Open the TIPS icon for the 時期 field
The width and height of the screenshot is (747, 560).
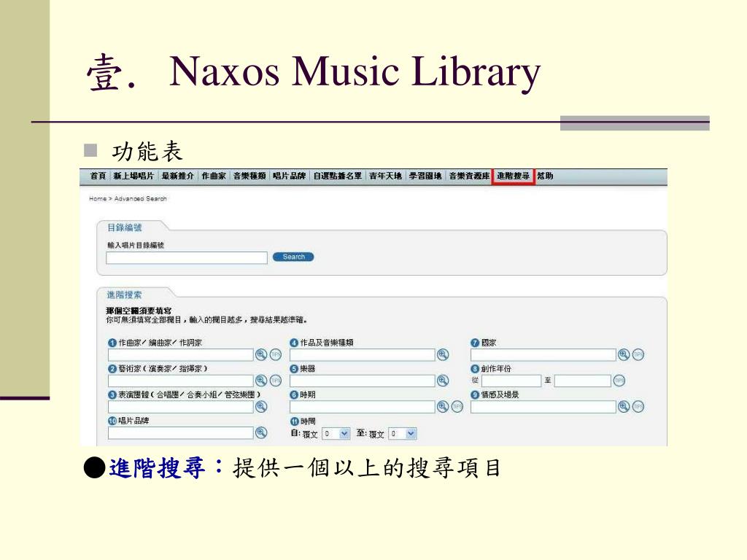[457, 407]
